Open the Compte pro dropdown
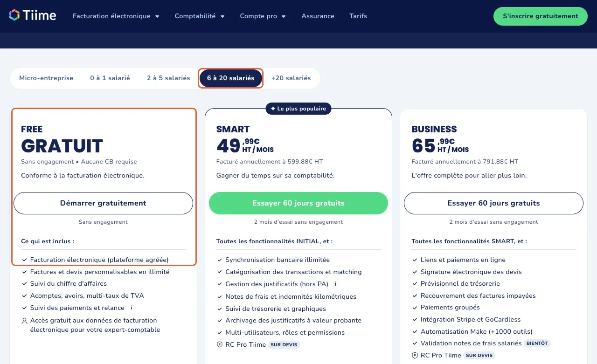The width and height of the screenshot is (597, 364). click(263, 16)
